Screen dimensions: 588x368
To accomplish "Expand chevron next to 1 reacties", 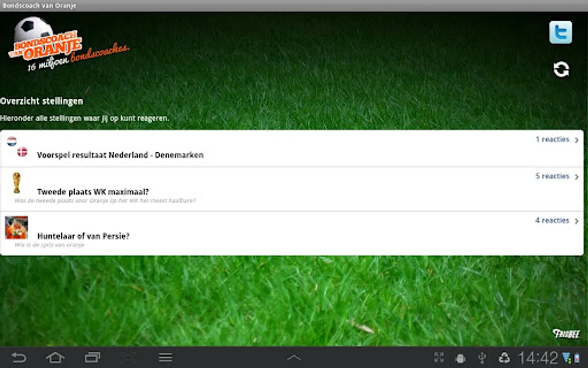I will [x=577, y=140].
